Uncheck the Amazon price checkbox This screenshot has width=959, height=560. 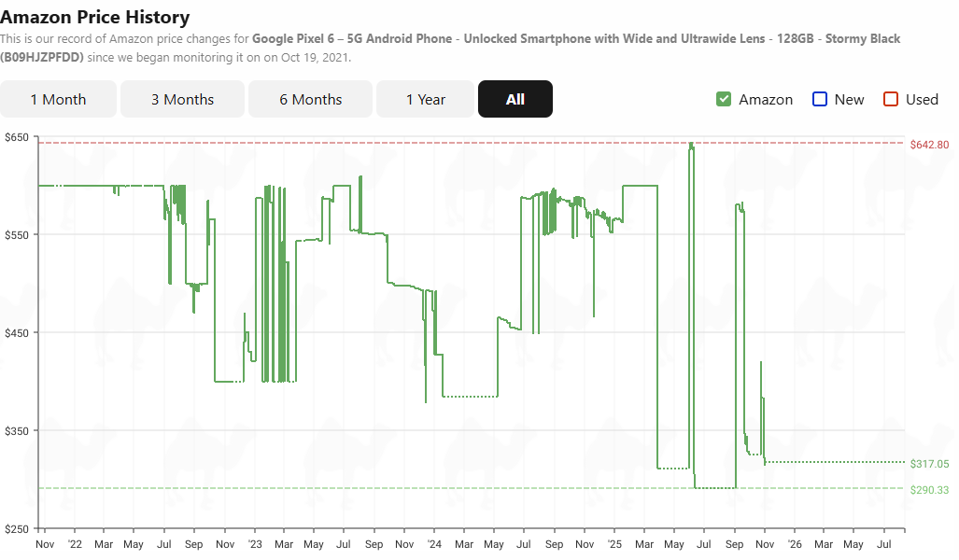[x=724, y=99]
